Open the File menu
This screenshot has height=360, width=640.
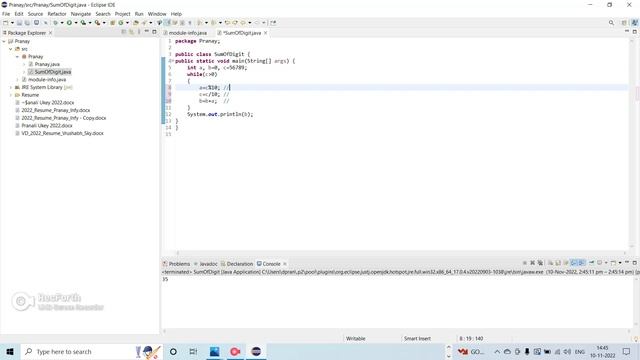tap(6, 14)
